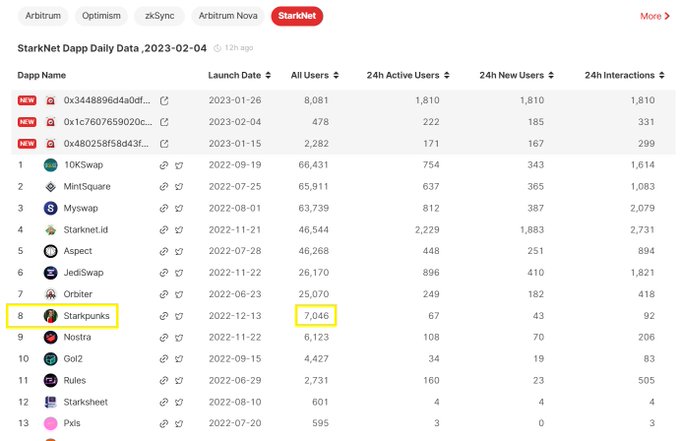Image resolution: width=680 pixels, height=441 pixels.
Task: Click the Starksheet dapp name
Action: tap(85, 402)
